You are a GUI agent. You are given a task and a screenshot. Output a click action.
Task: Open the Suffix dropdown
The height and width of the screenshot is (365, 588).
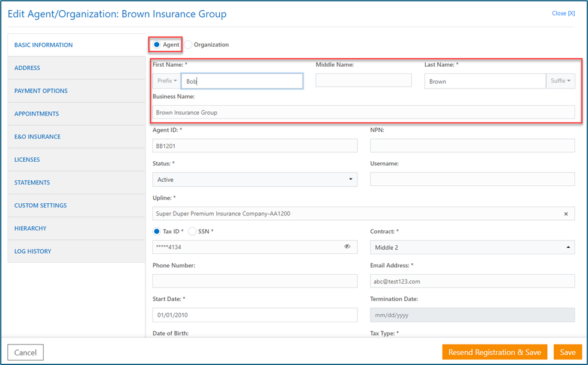[560, 81]
